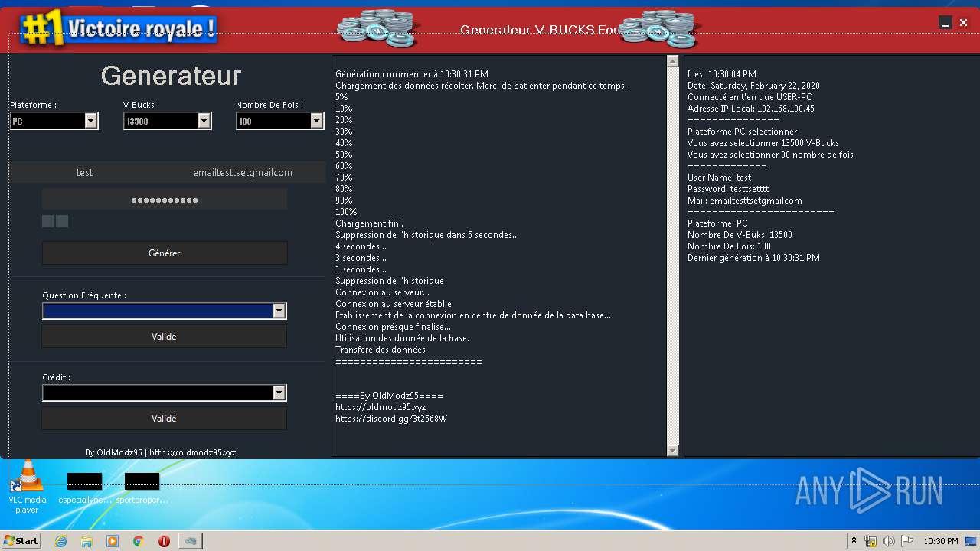Click 'Dernier génération à 10:30:31 PM' info line
Viewport: 980px width, 551px height.
click(753, 258)
